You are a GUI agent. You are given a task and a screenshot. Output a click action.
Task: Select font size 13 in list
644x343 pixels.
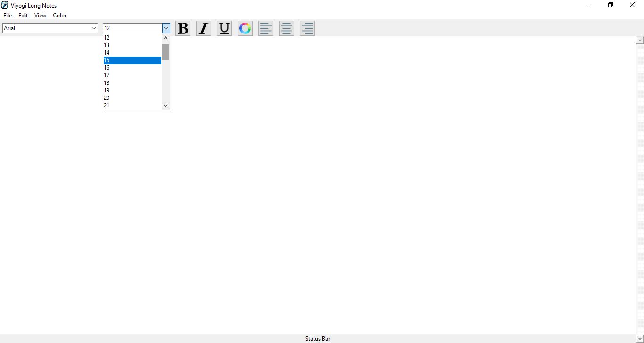132,45
